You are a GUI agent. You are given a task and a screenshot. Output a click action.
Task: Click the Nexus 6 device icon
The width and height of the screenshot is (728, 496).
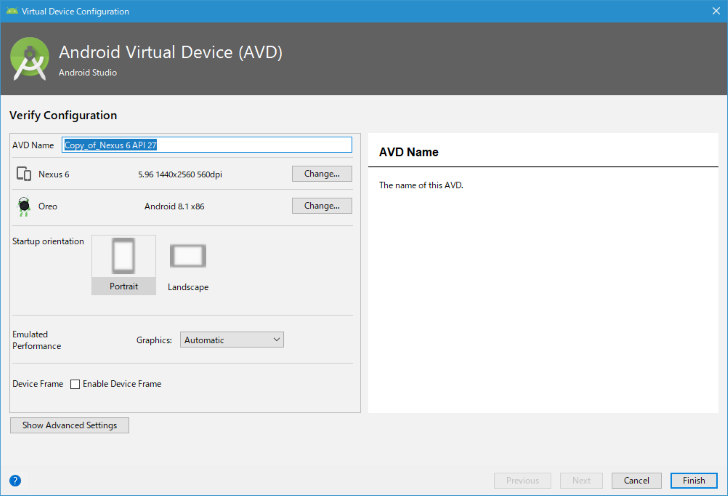pyautogui.click(x=24, y=174)
